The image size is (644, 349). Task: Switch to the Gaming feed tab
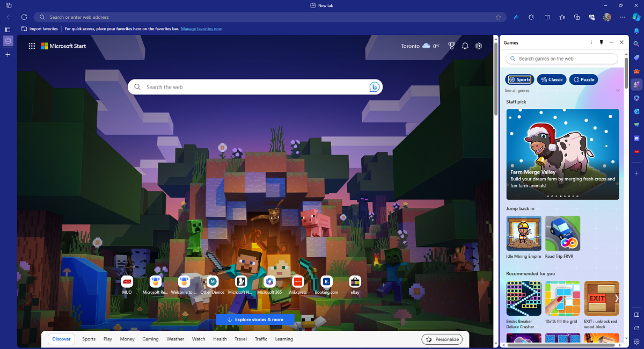tap(150, 339)
